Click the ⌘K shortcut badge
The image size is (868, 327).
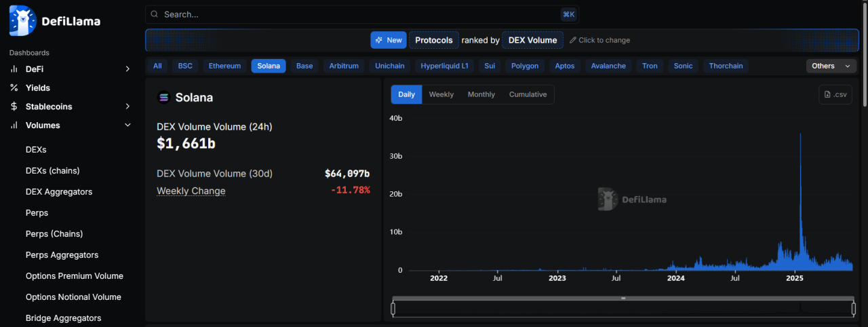(x=568, y=14)
